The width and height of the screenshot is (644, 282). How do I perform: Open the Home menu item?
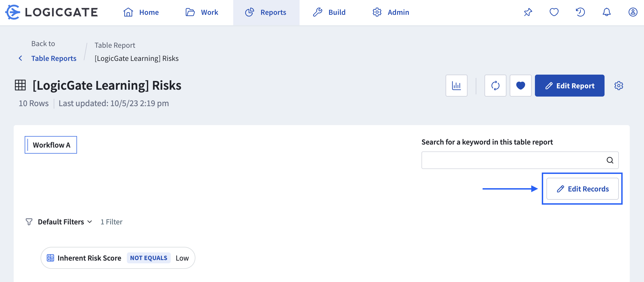coord(141,12)
